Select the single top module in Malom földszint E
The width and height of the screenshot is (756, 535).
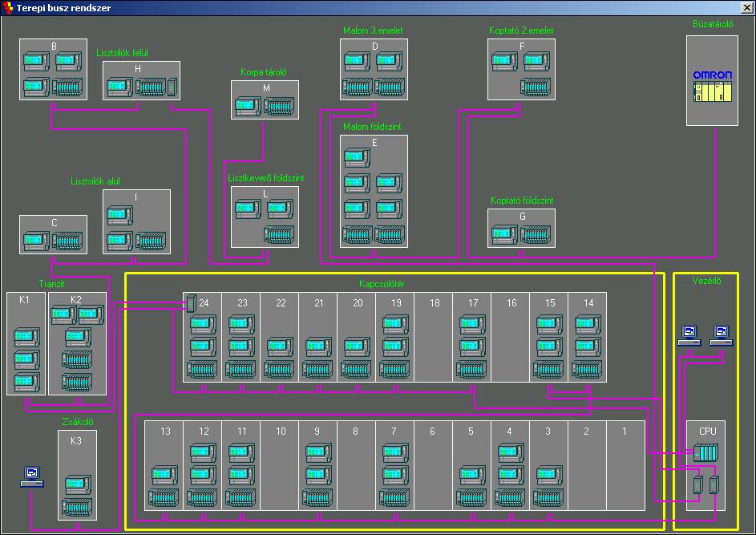358,158
